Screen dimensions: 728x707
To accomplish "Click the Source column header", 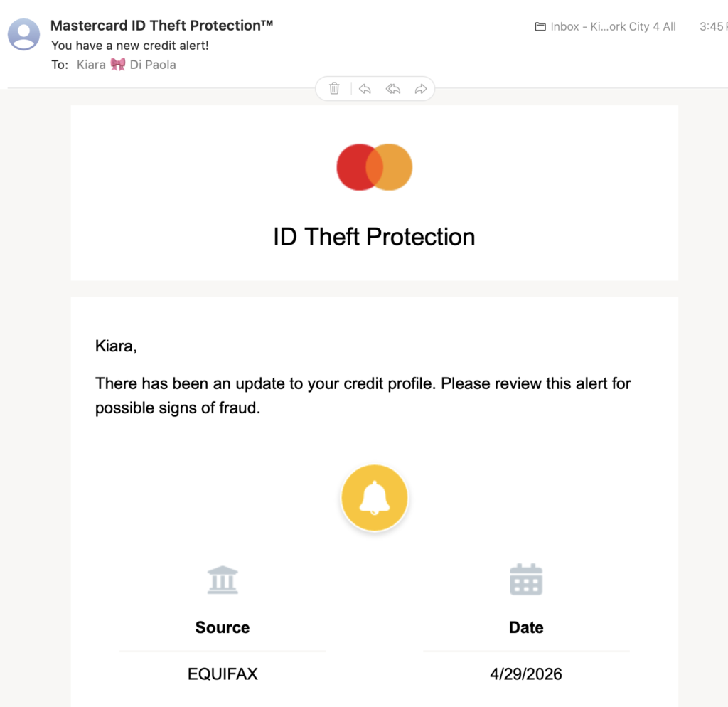I will (x=223, y=627).
